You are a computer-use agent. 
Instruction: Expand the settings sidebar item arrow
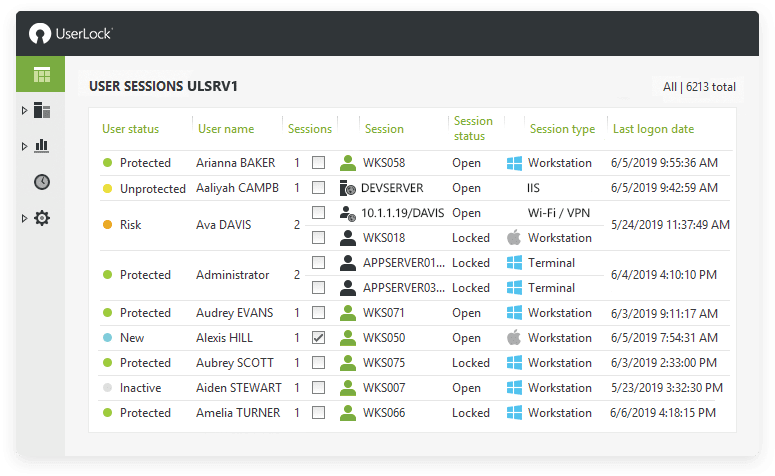click(x=24, y=218)
